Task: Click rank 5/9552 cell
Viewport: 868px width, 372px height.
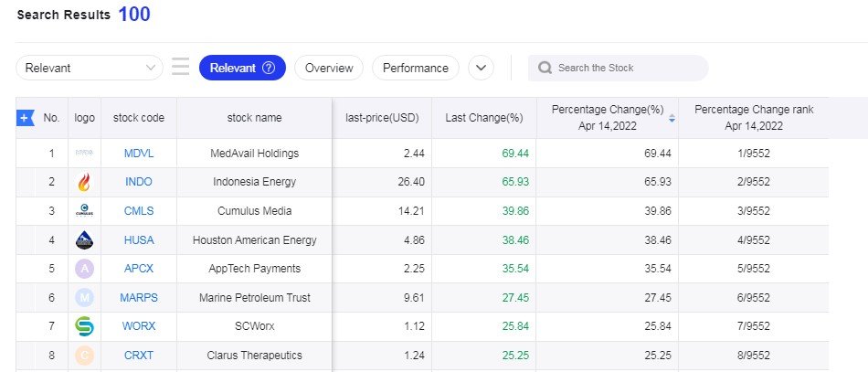Action: point(754,269)
